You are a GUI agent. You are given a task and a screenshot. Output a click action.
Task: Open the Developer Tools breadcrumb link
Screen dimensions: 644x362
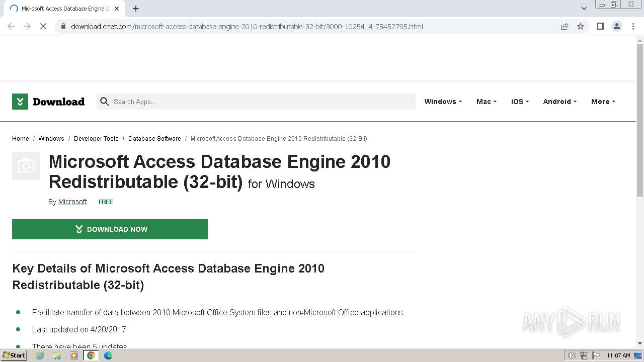[x=96, y=139]
